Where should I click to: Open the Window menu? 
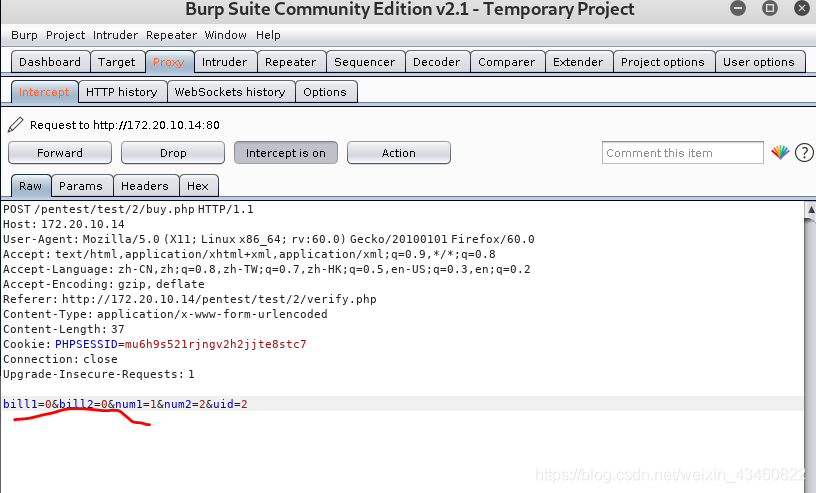(x=225, y=35)
